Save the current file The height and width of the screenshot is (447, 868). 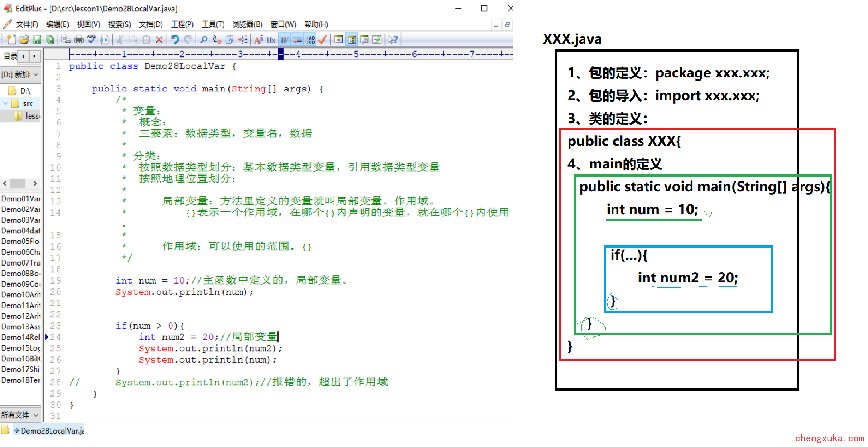(37, 40)
